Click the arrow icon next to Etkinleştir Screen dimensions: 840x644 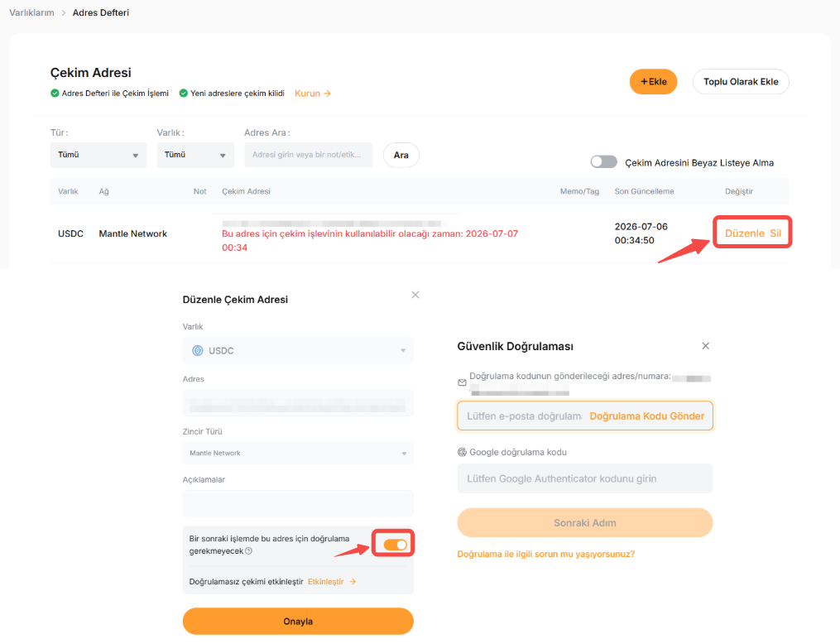point(353,582)
